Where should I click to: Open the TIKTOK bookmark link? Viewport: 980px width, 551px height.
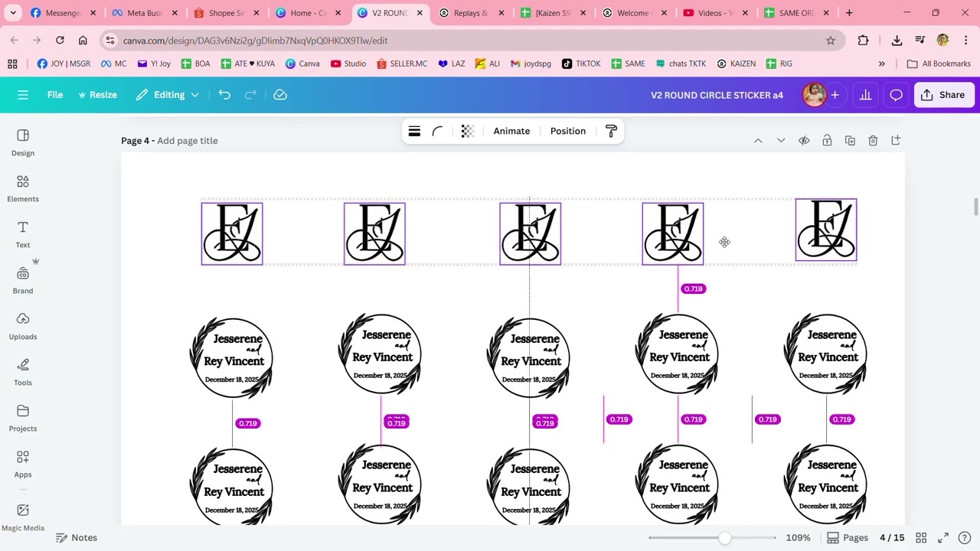click(x=581, y=64)
